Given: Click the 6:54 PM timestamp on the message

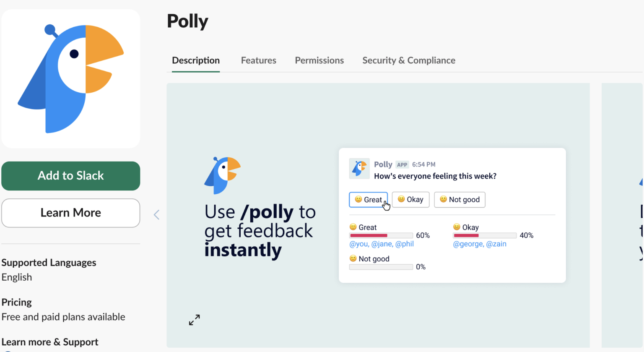Looking at the screenshot, I should (x=423, y=164).
